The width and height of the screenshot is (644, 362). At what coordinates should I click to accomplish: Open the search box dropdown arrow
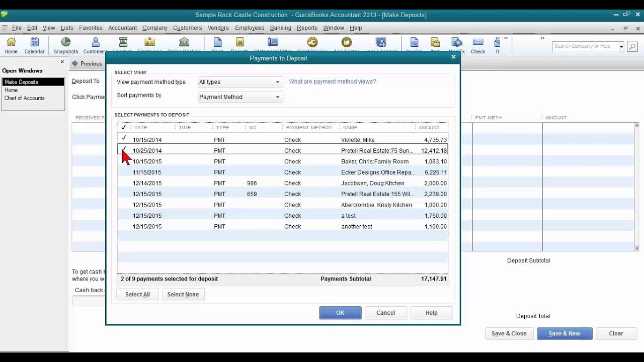coord(622,46)
